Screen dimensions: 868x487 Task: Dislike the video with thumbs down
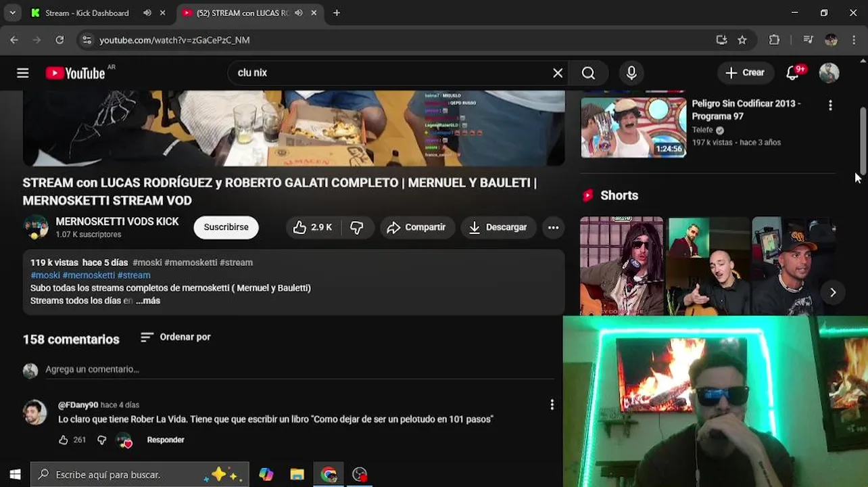click(x=356, y=227)
